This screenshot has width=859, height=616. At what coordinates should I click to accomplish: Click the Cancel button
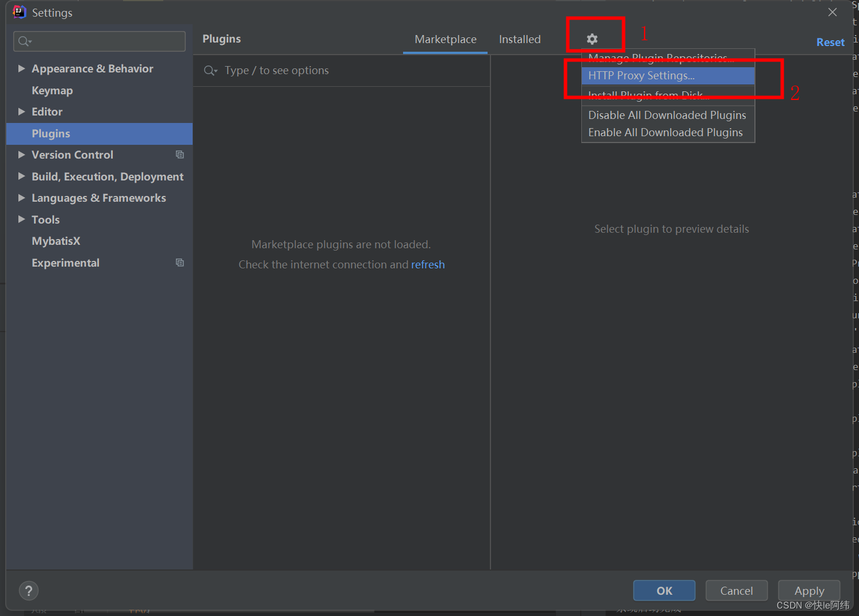click(x=737, y=591)
